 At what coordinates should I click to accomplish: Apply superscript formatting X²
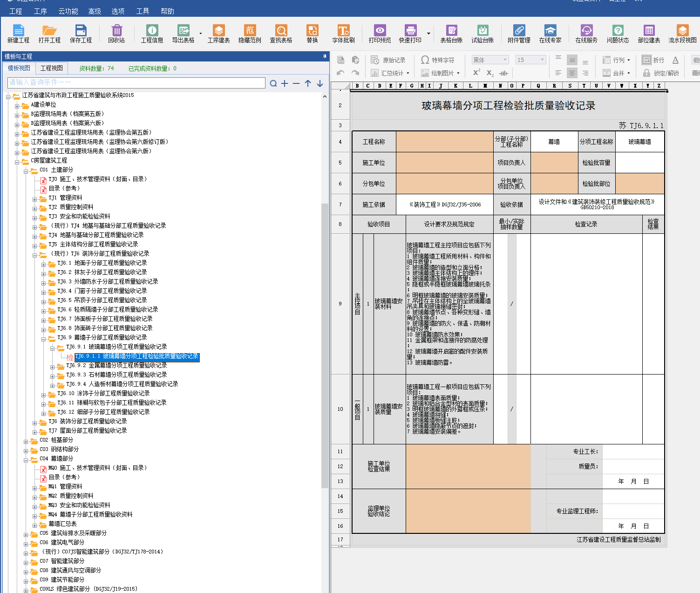pos(476,73)
